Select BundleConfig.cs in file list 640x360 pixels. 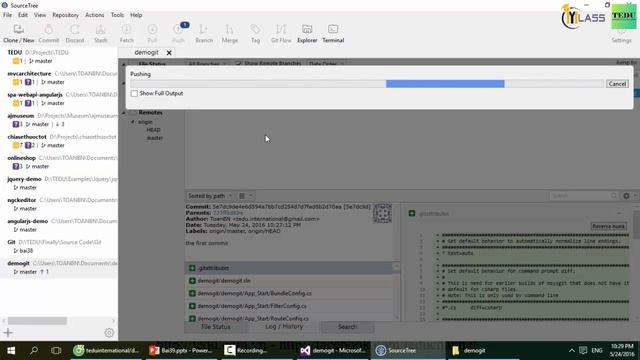coord(289,293)
